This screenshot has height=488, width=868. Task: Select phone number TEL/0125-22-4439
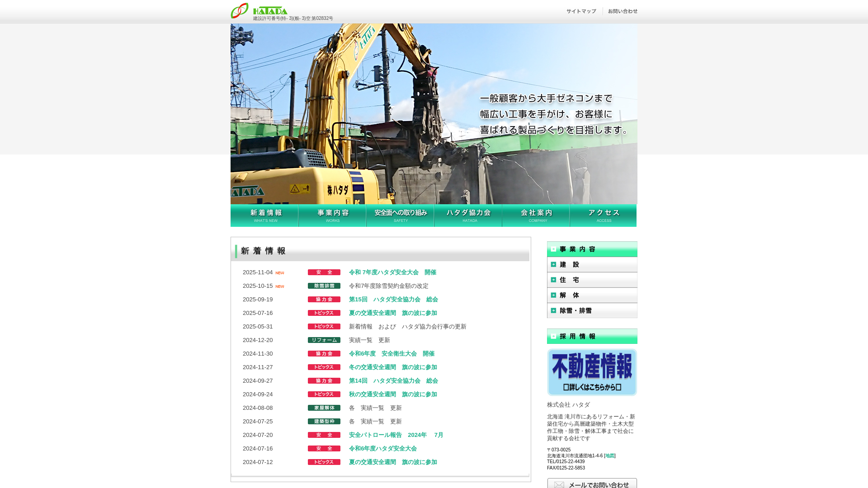[x=566, y=462]
